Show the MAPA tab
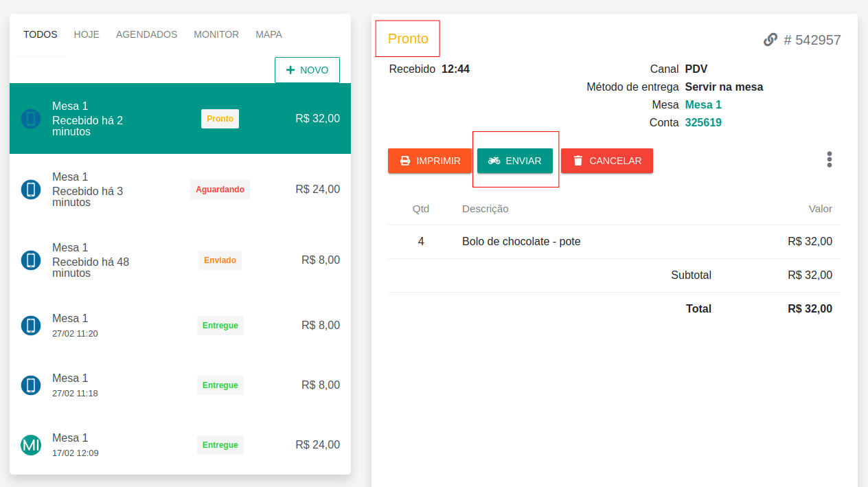This screenshot has height=487, width=868. [269, 34]
